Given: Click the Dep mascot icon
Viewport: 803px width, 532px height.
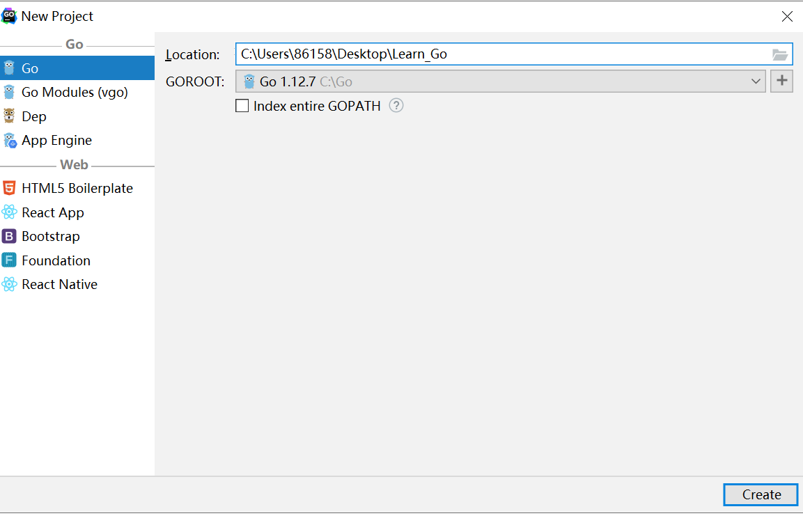Looking at the screenshot, I should coord(9,116).
